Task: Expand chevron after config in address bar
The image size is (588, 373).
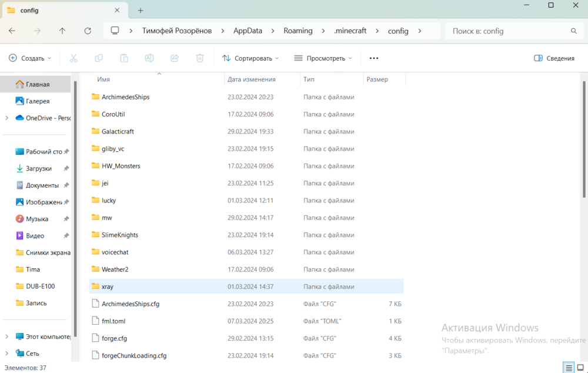Action: [420, 31]
